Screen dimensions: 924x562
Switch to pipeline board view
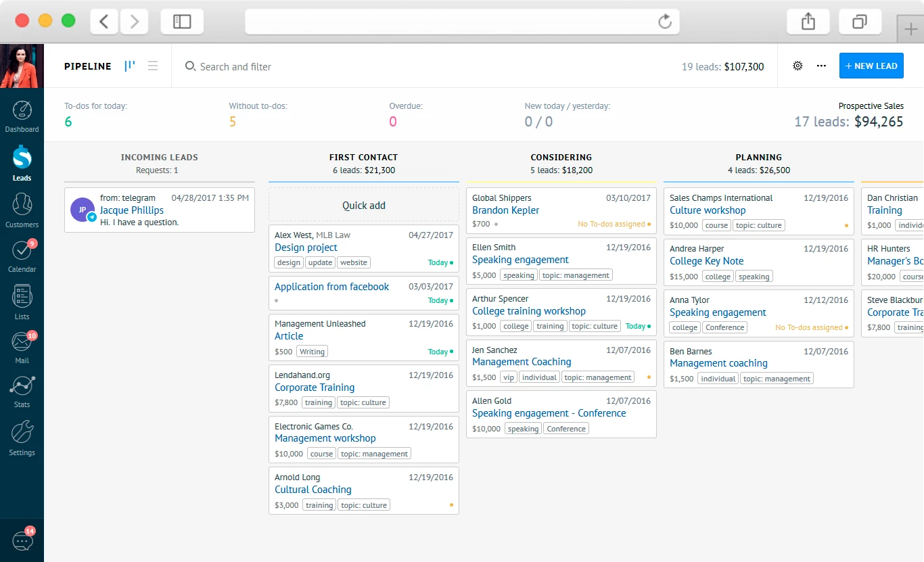pyautogui.click(x=129, y=66)
